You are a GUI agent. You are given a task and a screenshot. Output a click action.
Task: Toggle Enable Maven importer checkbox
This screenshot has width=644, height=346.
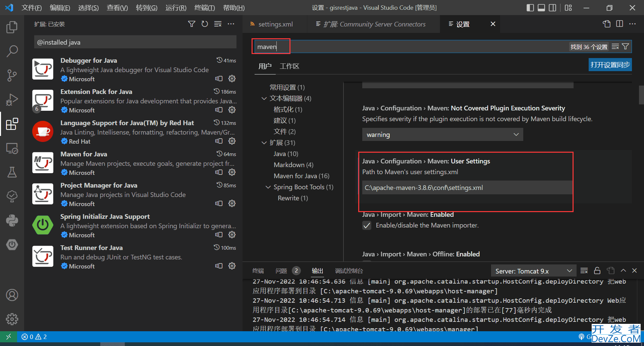pyautogui.click(x=367, y=226)
